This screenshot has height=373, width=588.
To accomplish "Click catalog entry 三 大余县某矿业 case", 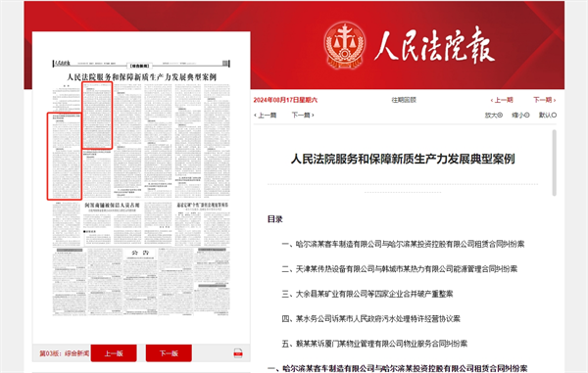I will coord(367,294).
